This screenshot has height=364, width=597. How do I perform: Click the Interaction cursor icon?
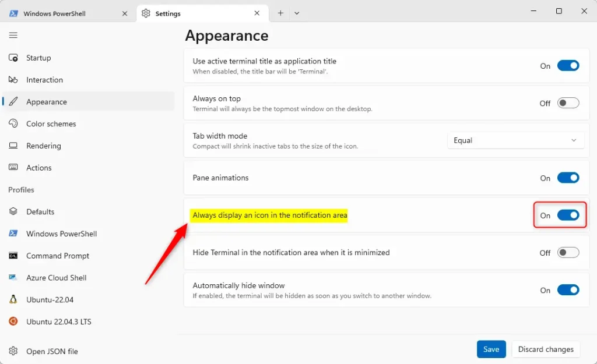coord(13,80)
